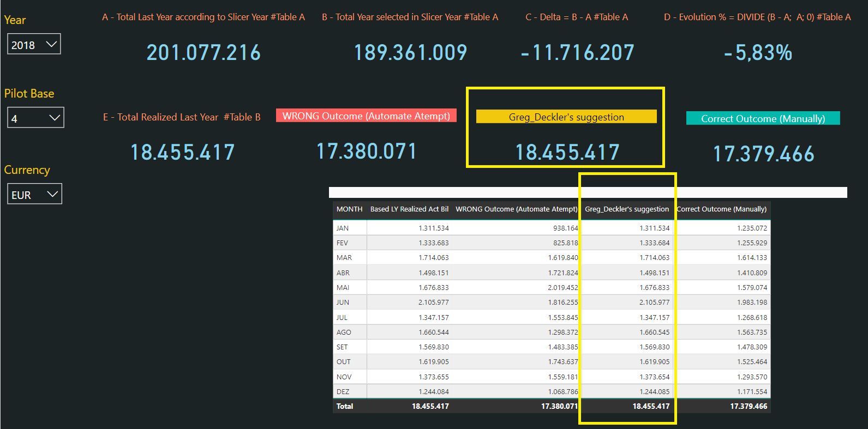Click the 17.379.466 correct outcome card
868x429 pixels.
click(764, 154)
